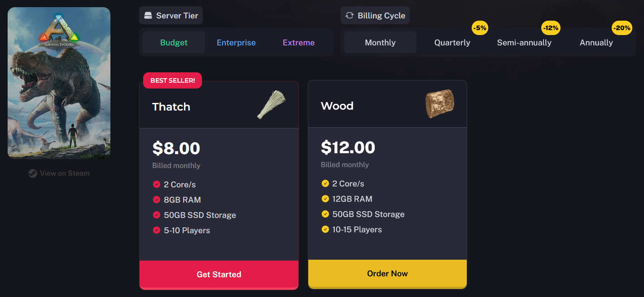Click the Billing Cycle refresh icon
Image resolution: width=644 pixels, height=297 pixels.
coord(350,16)
